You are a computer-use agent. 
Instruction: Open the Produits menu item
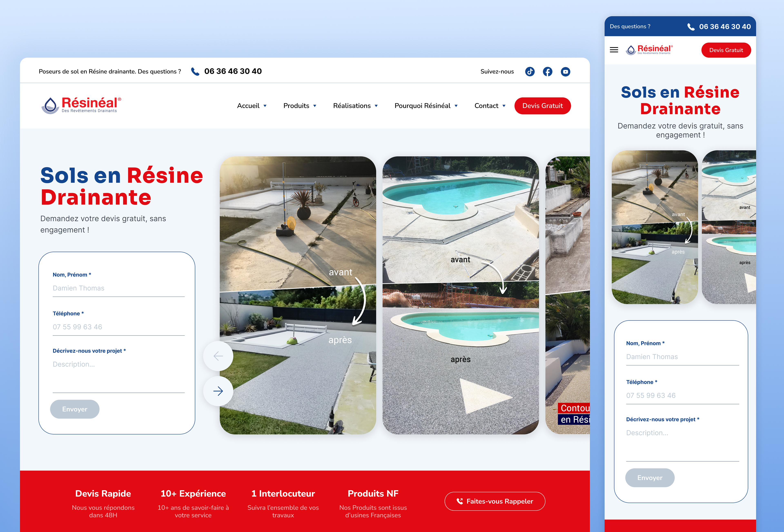pyautogui.click(x=296, y=106)
